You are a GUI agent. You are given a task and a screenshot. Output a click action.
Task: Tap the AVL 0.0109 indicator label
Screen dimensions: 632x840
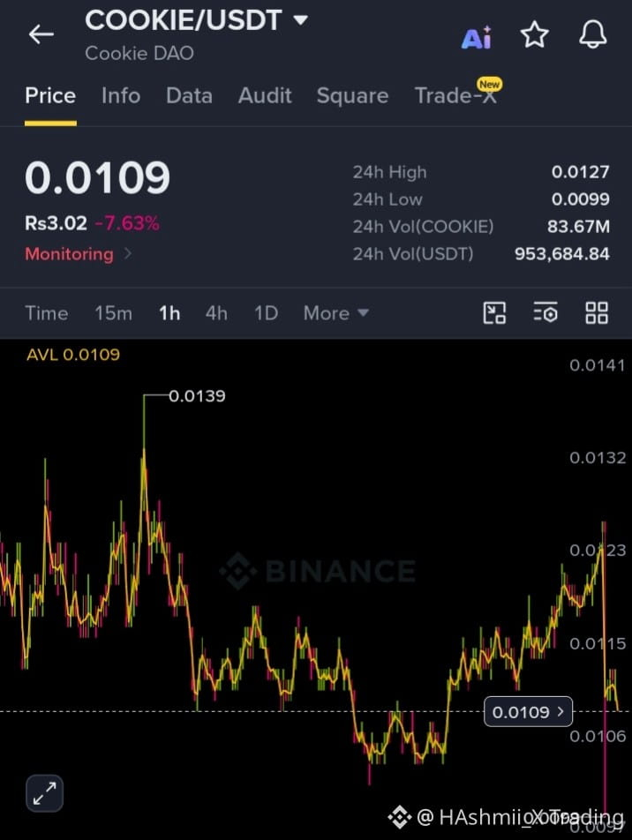(73, 355)
